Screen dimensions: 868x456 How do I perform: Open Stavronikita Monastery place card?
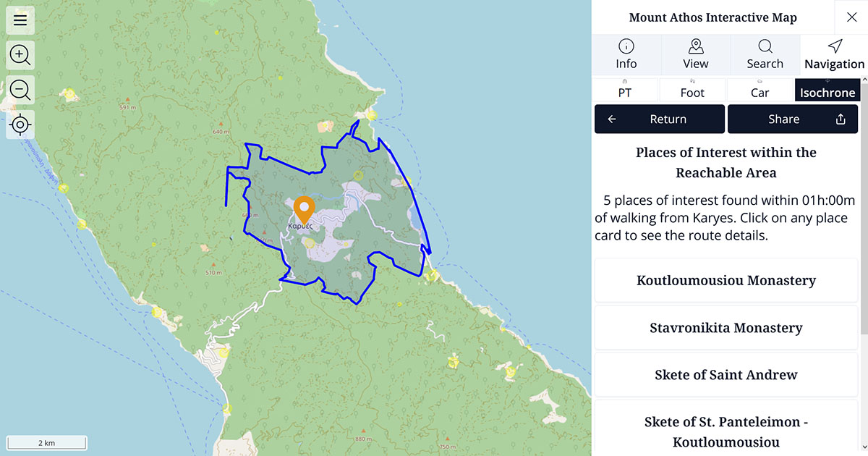[x=726, y=328]
